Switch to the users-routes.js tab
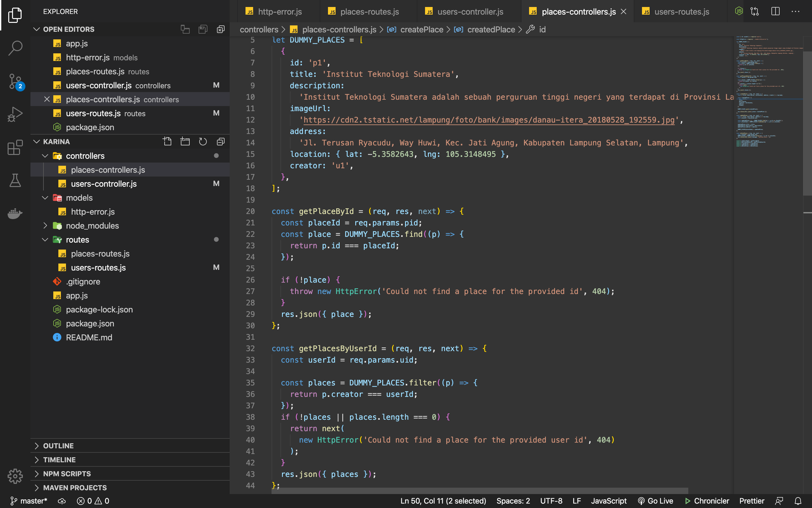 [x=680, y=11]
